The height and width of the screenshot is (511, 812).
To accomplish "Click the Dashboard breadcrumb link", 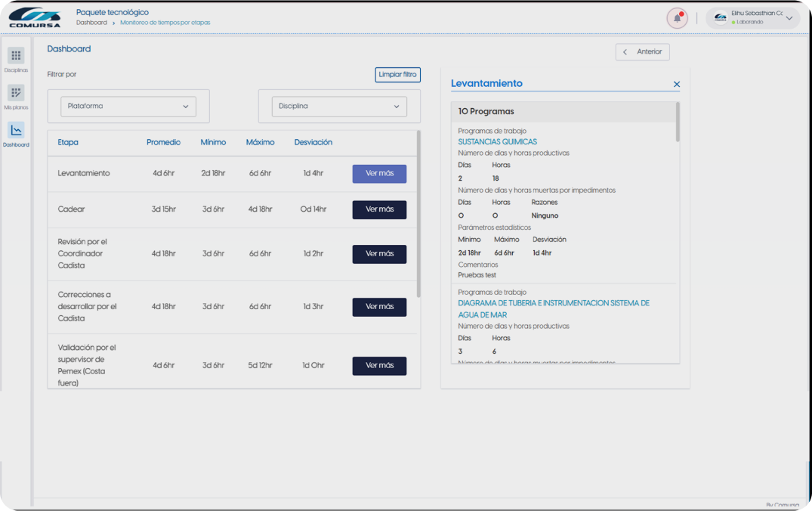I will point(91,23).
